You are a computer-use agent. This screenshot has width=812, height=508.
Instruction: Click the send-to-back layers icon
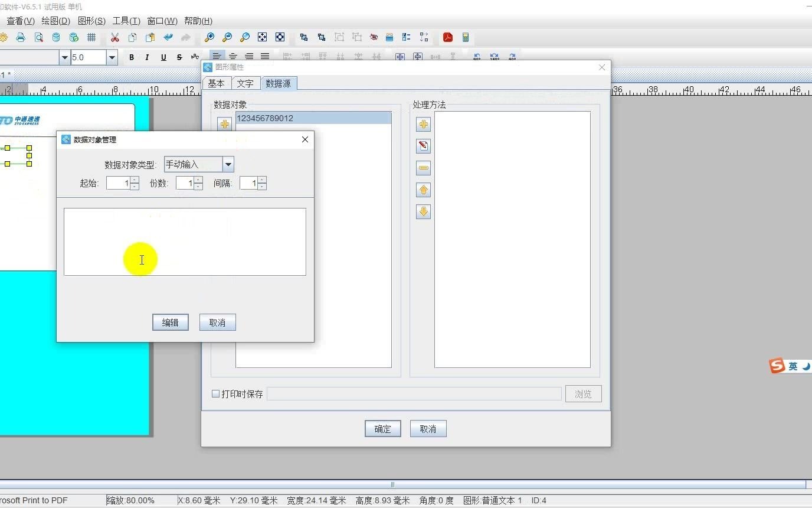[x=322, y=37]
